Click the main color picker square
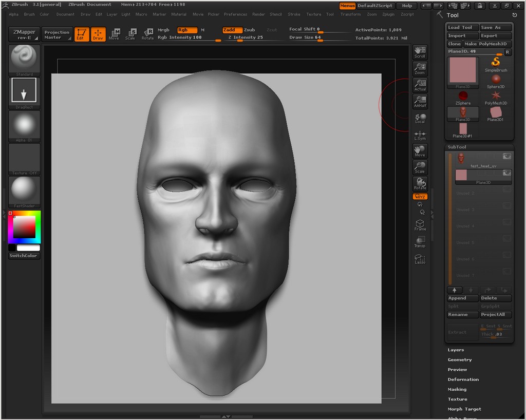526x420 pixels. click(x=24, y=227)
